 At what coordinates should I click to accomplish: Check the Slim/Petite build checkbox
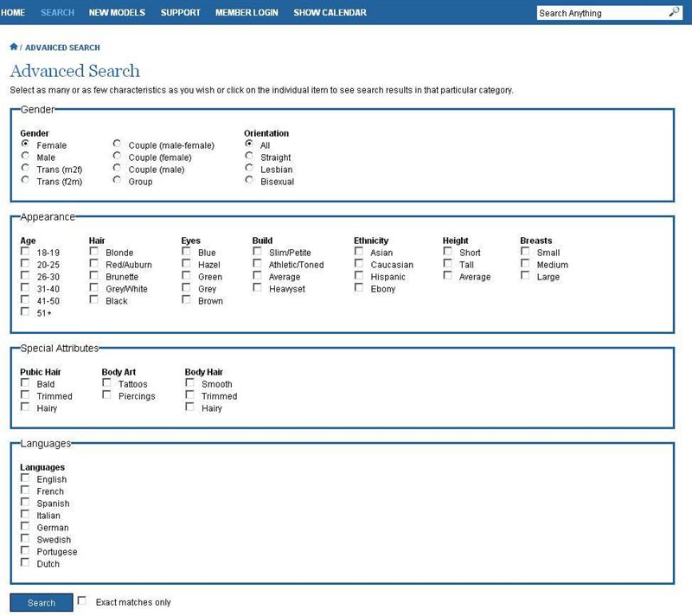coord(257,251)
